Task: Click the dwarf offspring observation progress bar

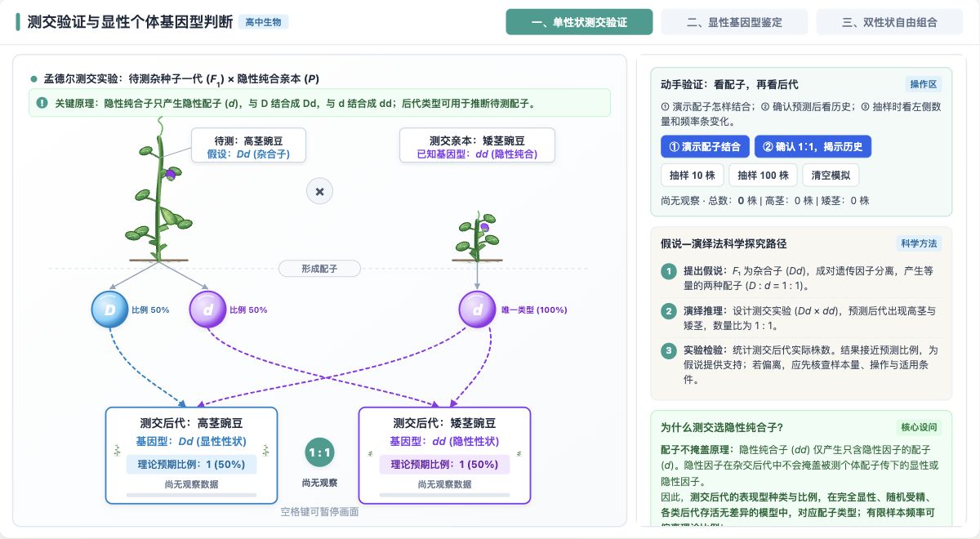Action: point(444,495)
